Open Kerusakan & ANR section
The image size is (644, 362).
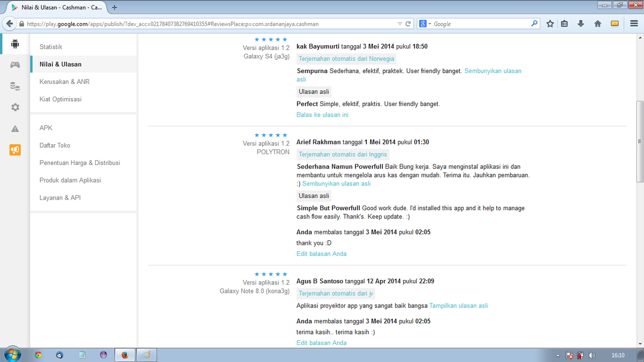click(64, 81)
